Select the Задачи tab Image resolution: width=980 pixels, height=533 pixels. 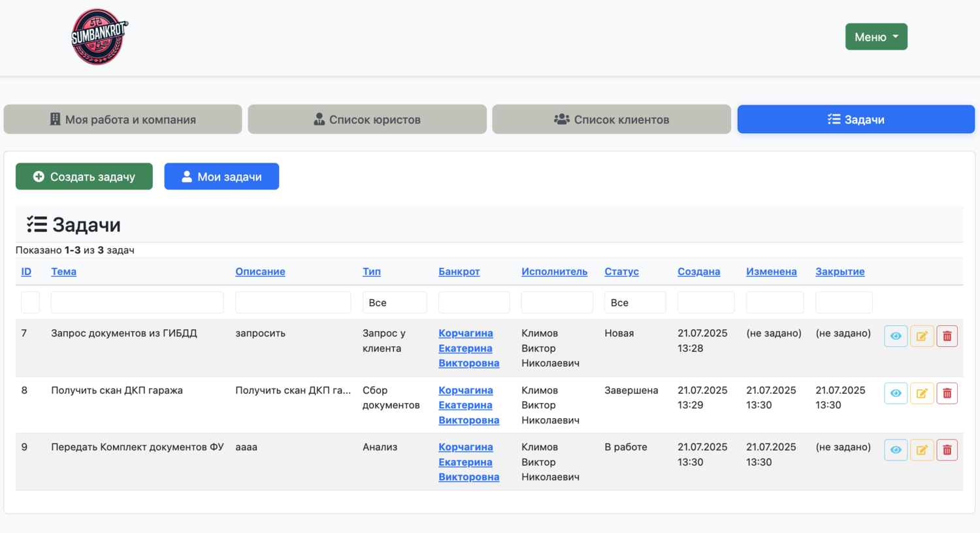pyautogui.click(x=856, y=119)
